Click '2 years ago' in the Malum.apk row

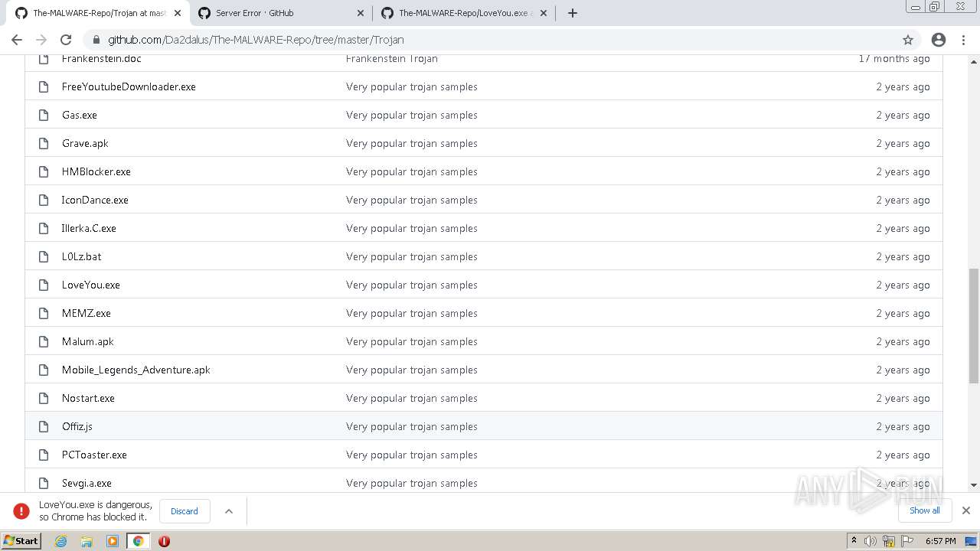point(903,341)
